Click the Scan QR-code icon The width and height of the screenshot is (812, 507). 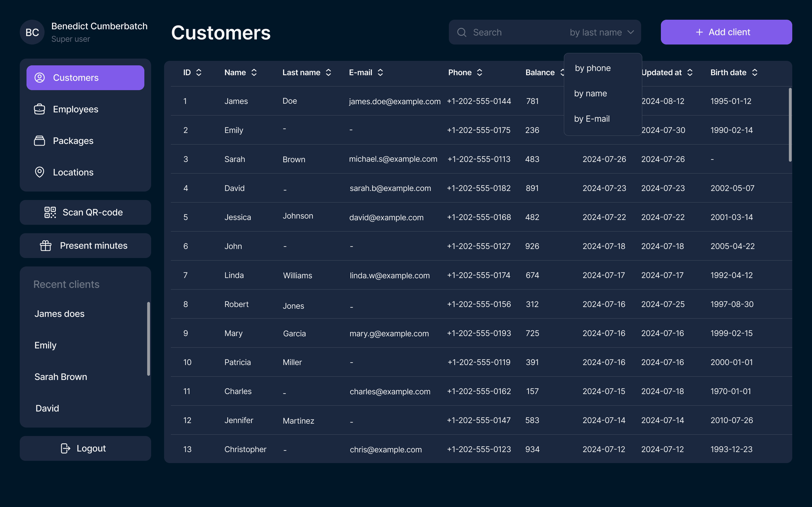pyautogui.click(x=50, y=212)
